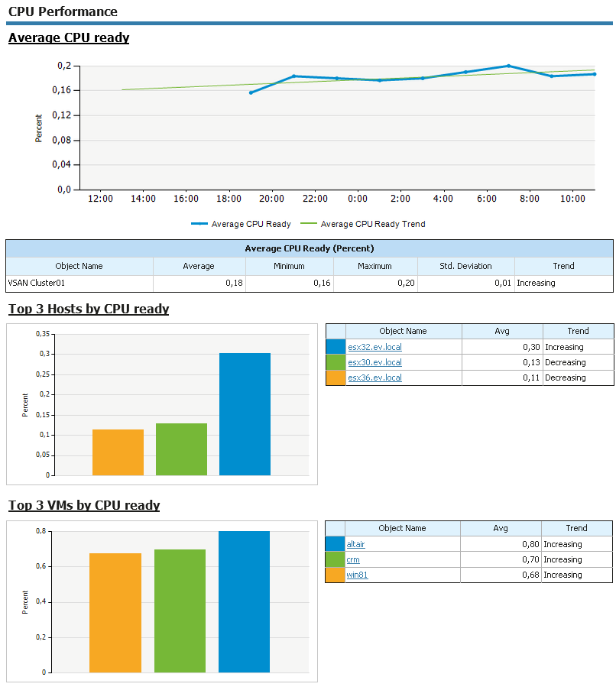The height and width of the screenshot is (687, 616).
Task: Click the Increasing trend cell for altair
Action: (x=577, y=544)
